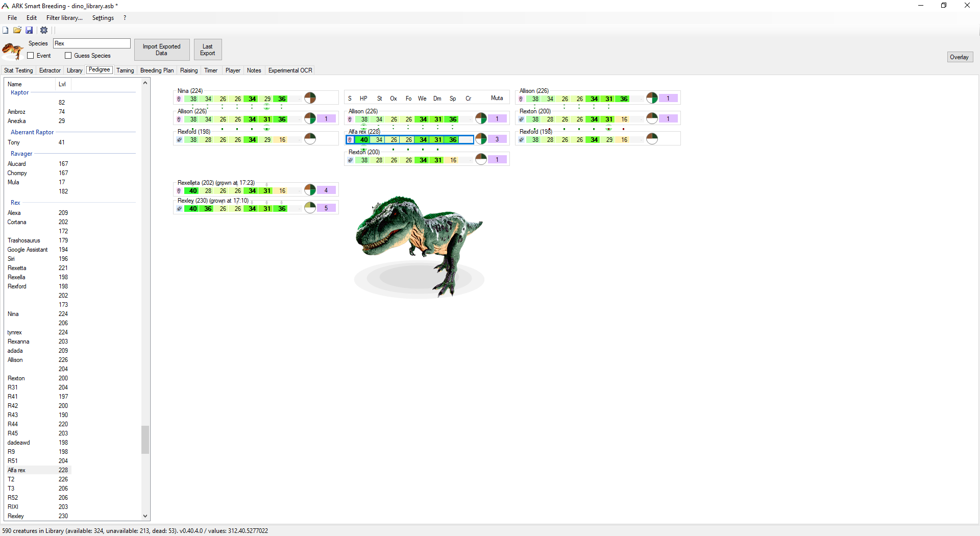
Task: Open the Edit menu
Action: [32, 18]
